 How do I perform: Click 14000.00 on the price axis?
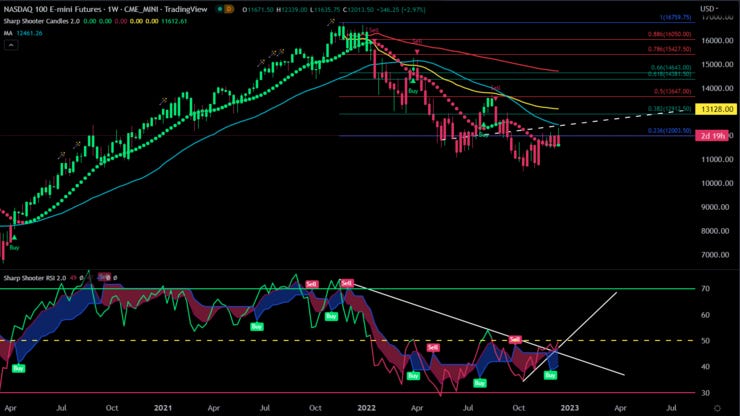pyautogui.click(x=717, y=88)
